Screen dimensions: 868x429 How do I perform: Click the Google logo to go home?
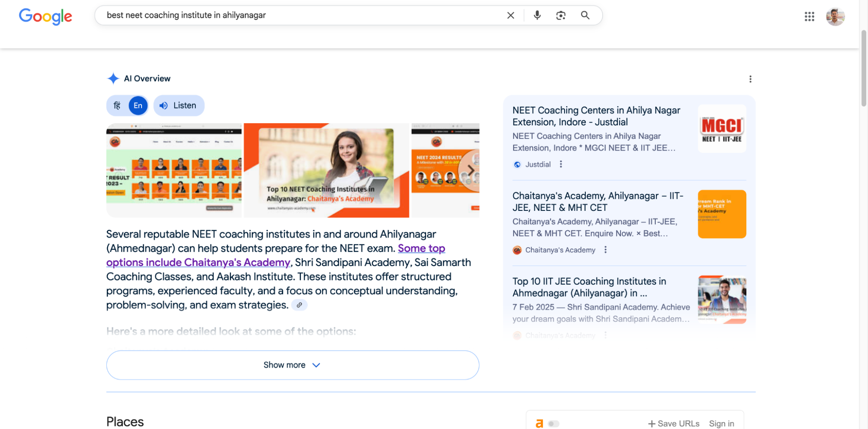(x=45, y=16)
